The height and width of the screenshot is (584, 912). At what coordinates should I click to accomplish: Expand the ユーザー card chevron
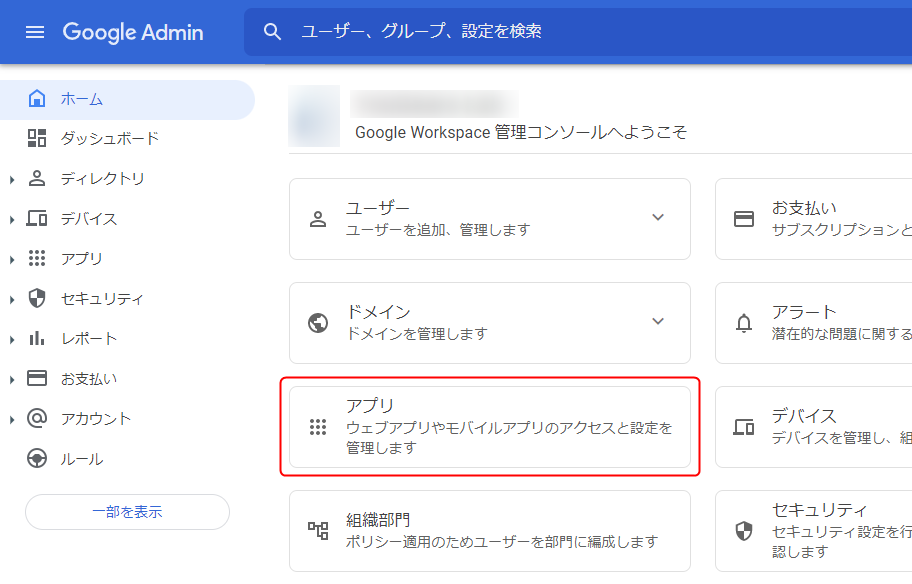(658, 218)
